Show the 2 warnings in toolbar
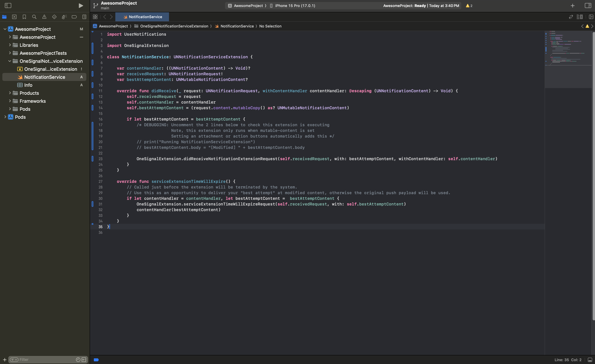The width and height of the screenshot is (595, 364). (469, 5)
